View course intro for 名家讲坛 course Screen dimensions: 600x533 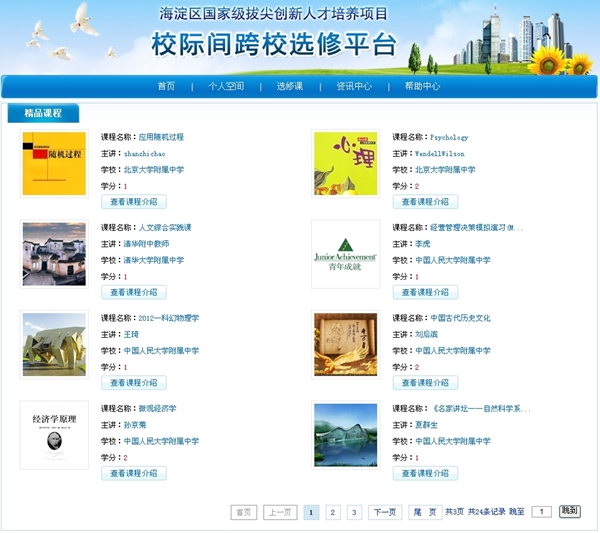[425, 473]
